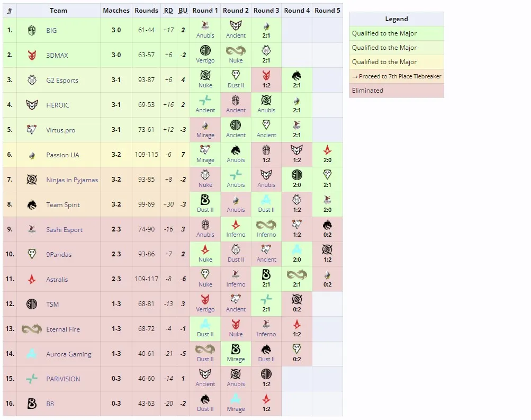Click the Virtus.pro logo in row 5
The width and height of the screenshot is (531, 420).
click(31, 130)
